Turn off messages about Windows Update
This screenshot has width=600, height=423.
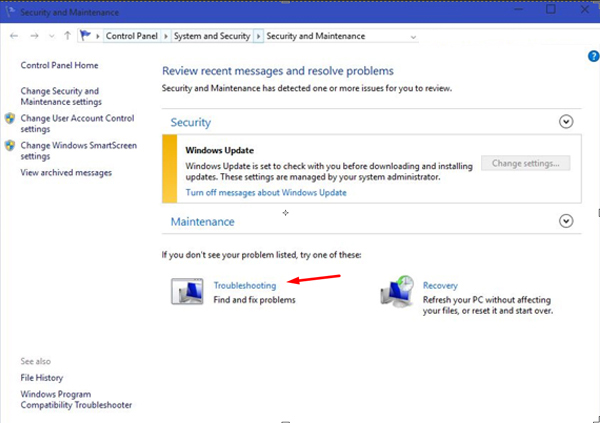266,193
